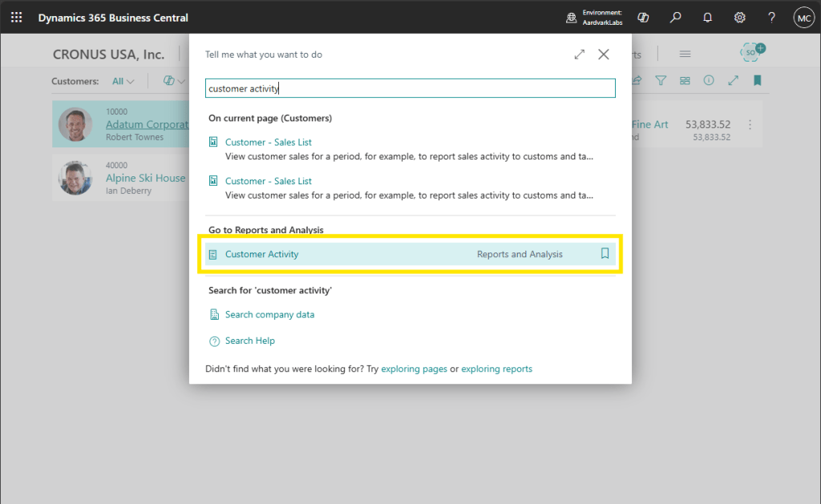Click the filter funnel icon
The image size is (821, 504).
pos(661,81)
